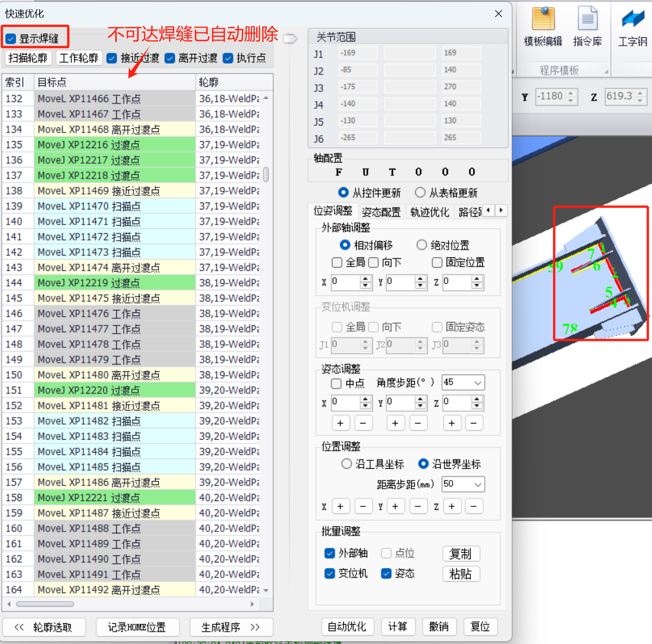Click minus button for 位置调整 Z axis

[x=474, y=507]
